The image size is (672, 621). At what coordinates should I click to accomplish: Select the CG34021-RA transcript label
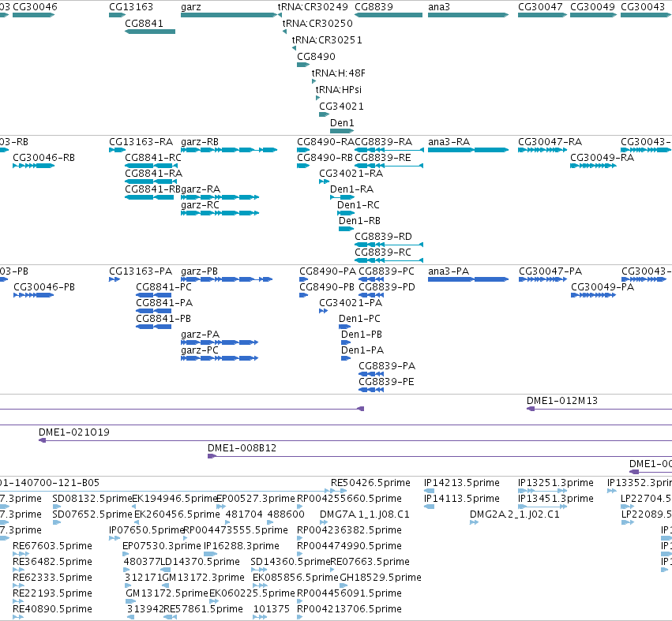tap(351, 174)
